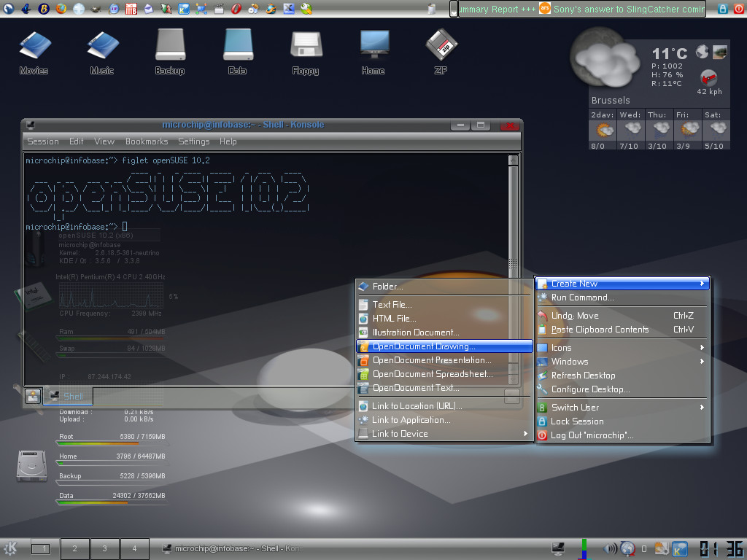Click the wind direction arrow in weather widget
Screen dimensions: 747x560
pyautogui.click(x=708, y=77)
